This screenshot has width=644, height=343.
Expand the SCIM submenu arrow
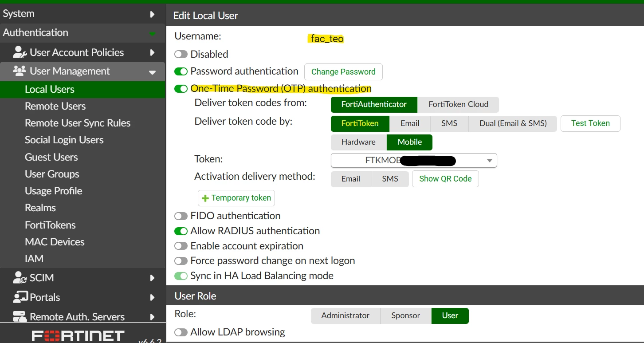coord(152,278)
